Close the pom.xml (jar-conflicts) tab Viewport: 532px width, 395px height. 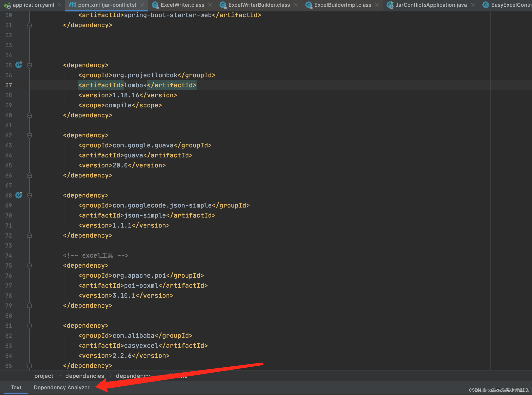142,5
